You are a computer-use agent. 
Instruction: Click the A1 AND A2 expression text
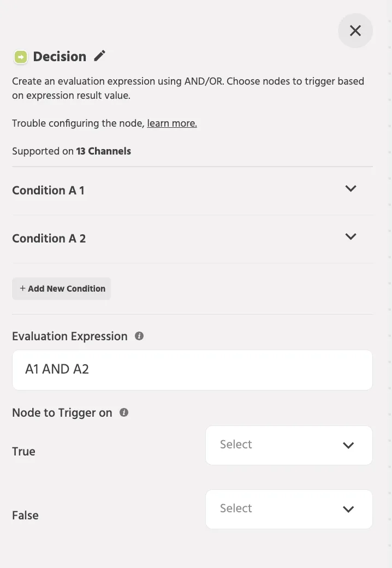[x=57, y=369]
